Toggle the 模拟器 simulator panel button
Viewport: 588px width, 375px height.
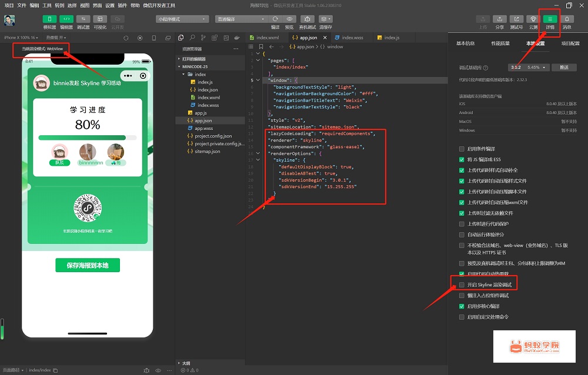pos(49,19)
